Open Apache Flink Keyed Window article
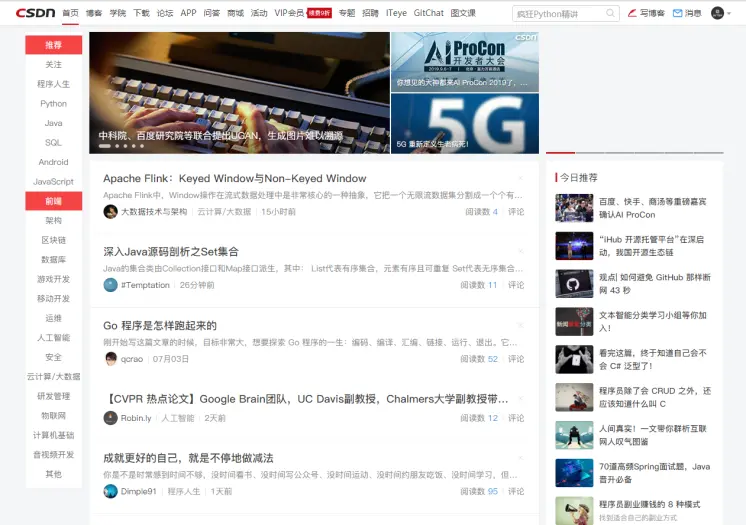This screenshot has height=525, width=746. point(235,178)
